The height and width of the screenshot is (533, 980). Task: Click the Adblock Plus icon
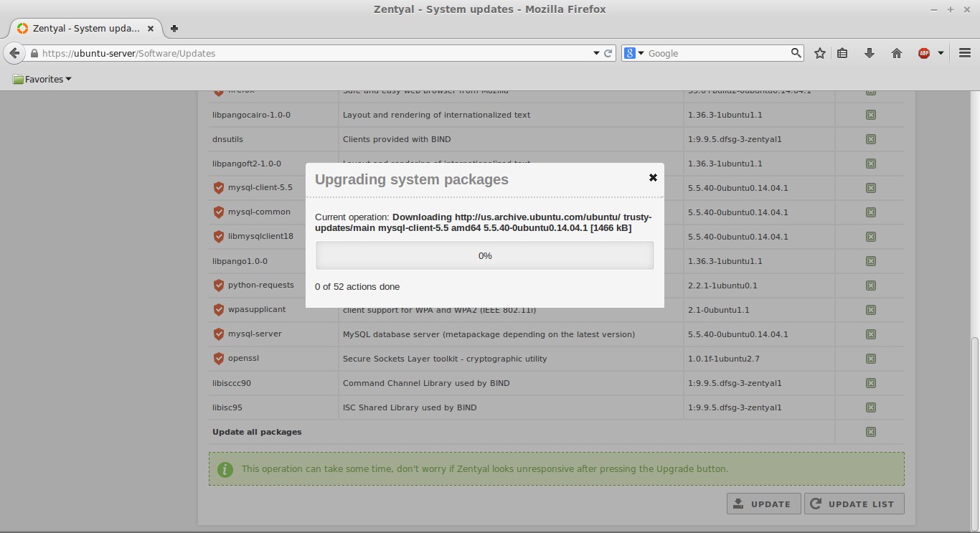click(x=924, y=53)
